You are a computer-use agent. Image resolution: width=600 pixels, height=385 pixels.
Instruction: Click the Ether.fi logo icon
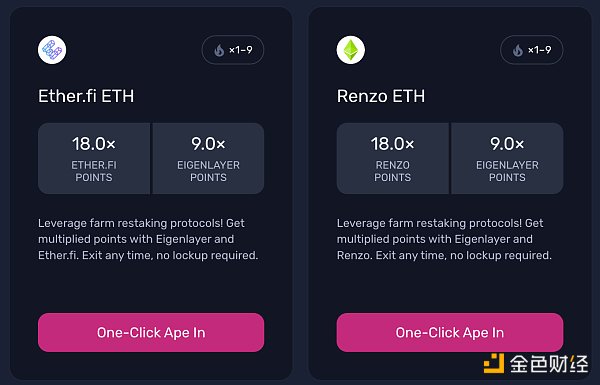52,50
